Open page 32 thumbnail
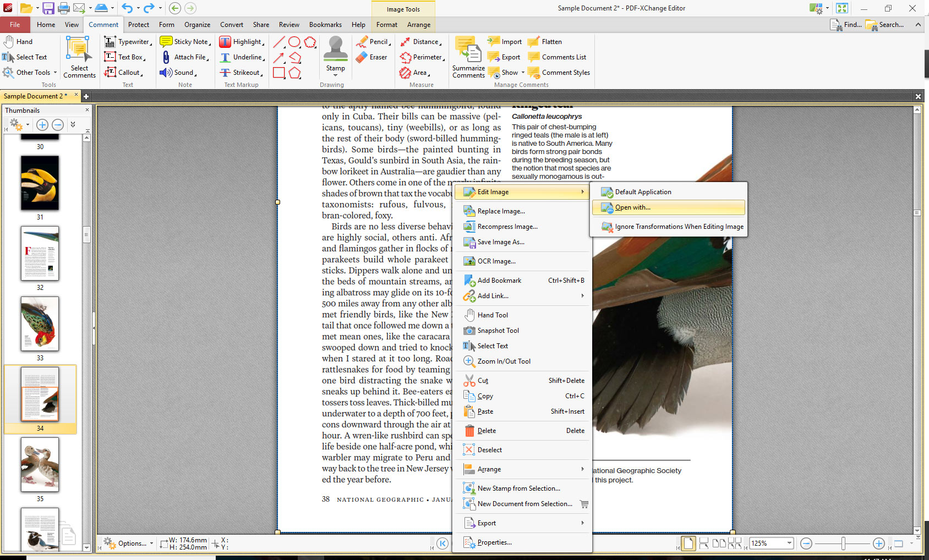The width and height of the screenshot is (929, 560). coord(40,254)
